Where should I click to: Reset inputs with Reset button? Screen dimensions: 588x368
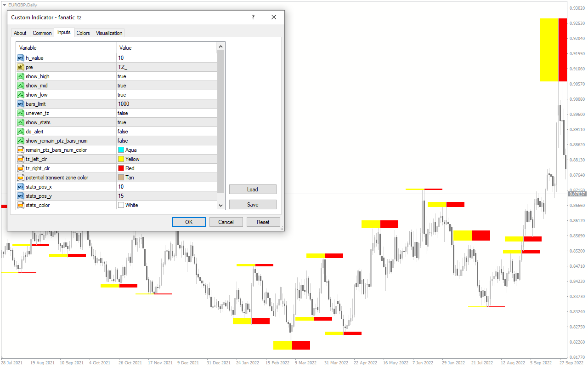click(263, 222)
